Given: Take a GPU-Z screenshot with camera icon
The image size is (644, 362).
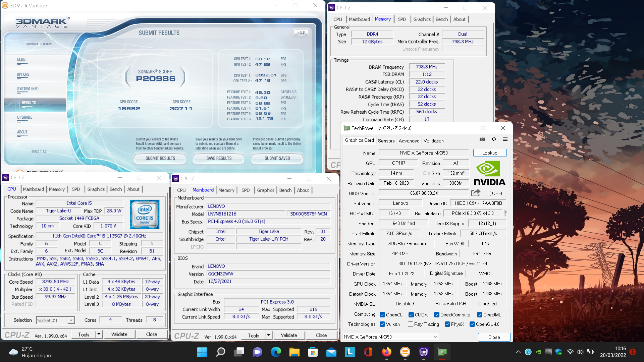Looking at the screenshot, I should tap(482, 139).
